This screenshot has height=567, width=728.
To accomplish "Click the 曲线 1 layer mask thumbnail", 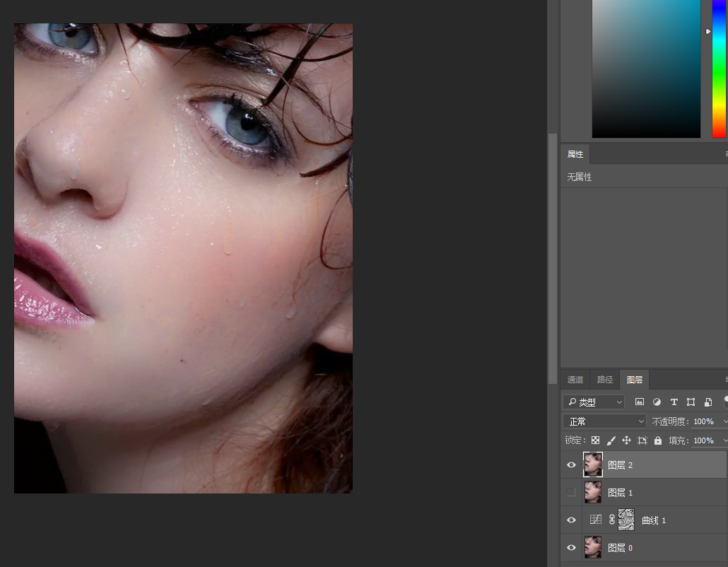I will pos(626,520).
